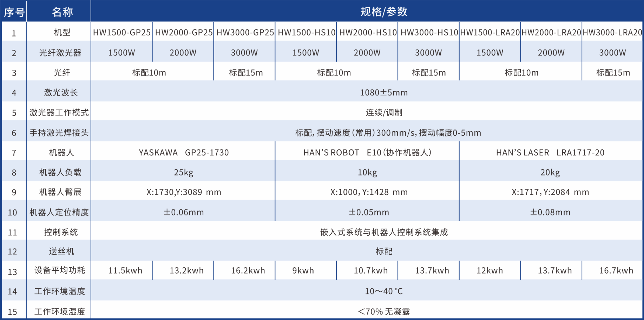
Task: Click the 1080±5mm laser wavelength value
Action: (x=384, y=93)
